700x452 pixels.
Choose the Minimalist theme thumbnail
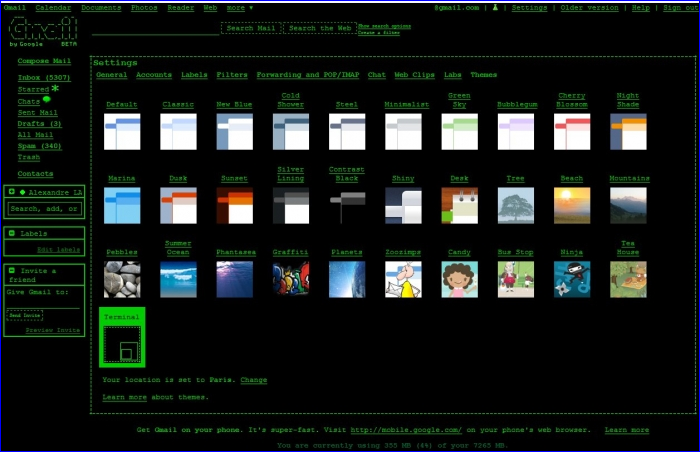(x=403, y=132)
